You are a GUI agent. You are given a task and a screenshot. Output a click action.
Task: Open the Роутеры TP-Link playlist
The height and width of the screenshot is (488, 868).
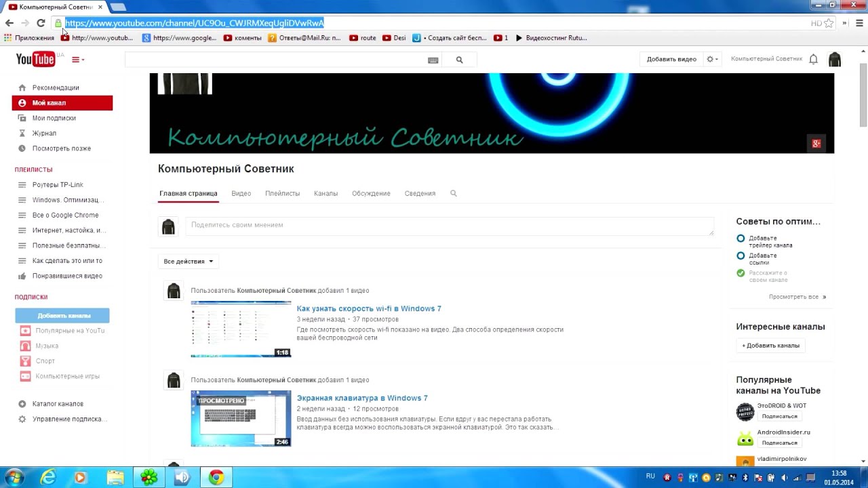(58, 184)
